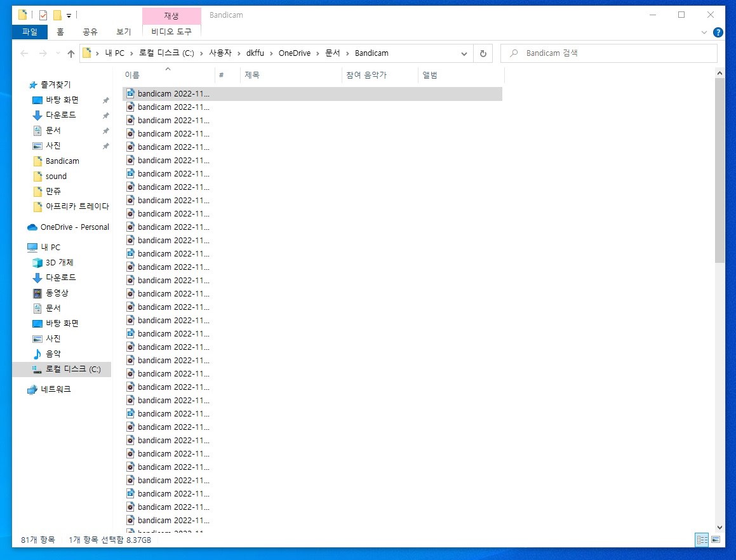Click 문서 in the address breadcrumb
Viewport: 736px width, 560px height.
pyautogui.click(x=332, y=53)
